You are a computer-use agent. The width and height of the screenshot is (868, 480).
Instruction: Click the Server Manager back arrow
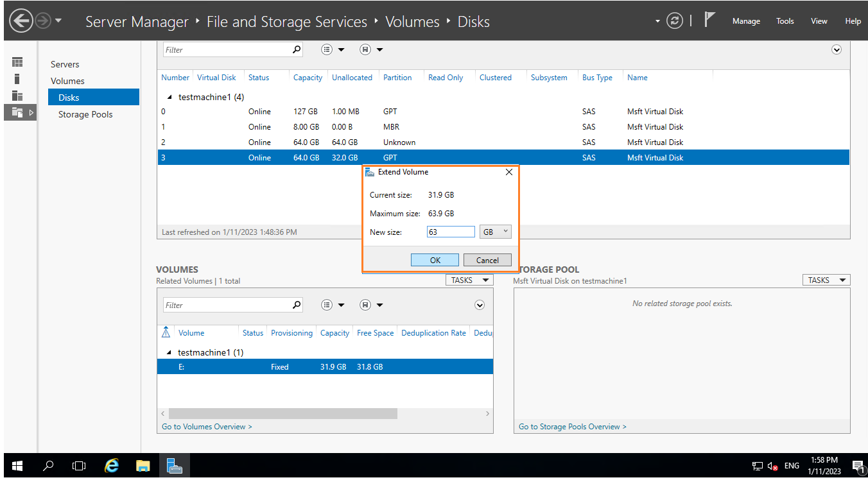pos(21,21)
